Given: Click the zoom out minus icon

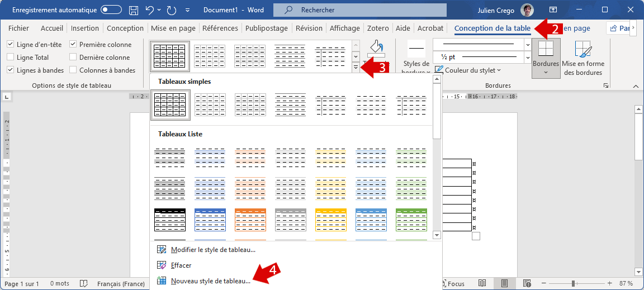Looking at the screenshot, I should [x=543, y=283].
